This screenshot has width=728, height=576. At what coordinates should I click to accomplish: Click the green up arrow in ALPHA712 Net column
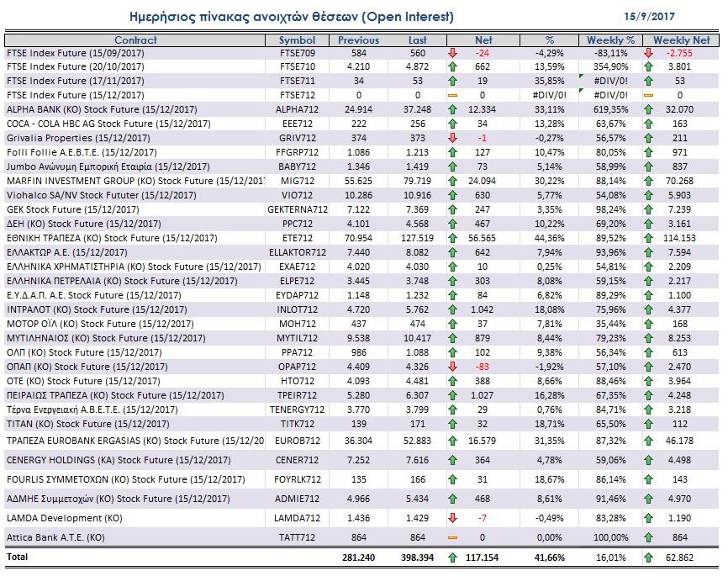pos(452,109)
